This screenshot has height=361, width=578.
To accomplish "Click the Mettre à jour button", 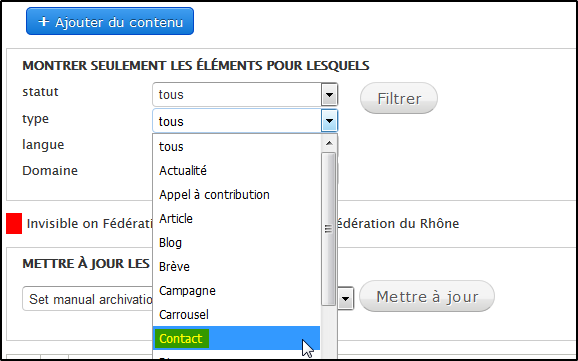I will pyautogui.click(x=427, y=296).
